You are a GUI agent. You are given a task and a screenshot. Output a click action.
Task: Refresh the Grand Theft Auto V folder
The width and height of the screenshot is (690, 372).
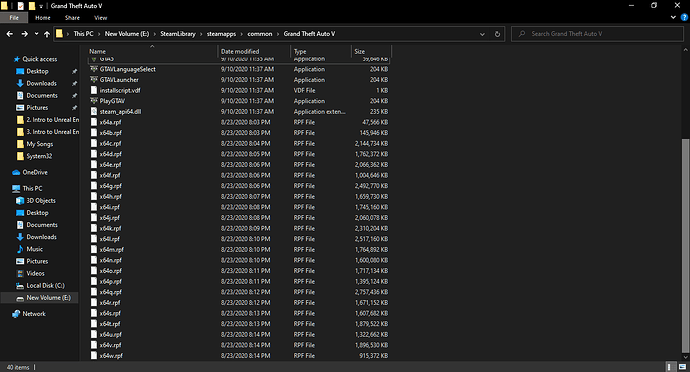(497, 34)
